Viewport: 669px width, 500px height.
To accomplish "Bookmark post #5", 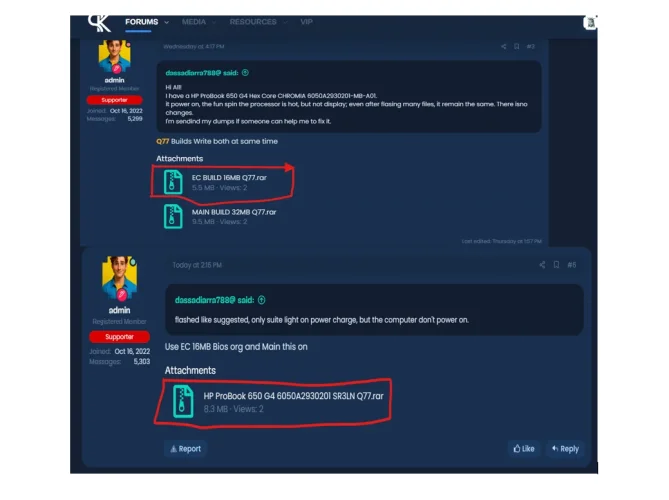I will point(556,265).
